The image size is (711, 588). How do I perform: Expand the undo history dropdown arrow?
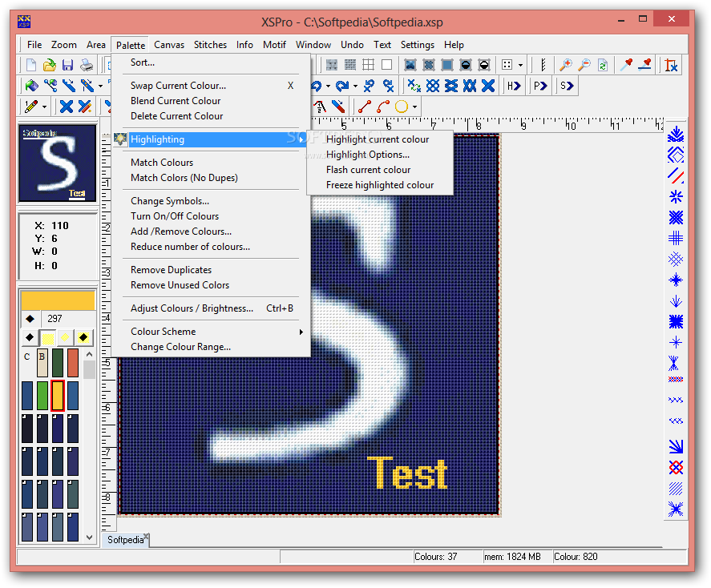(328, 86)
